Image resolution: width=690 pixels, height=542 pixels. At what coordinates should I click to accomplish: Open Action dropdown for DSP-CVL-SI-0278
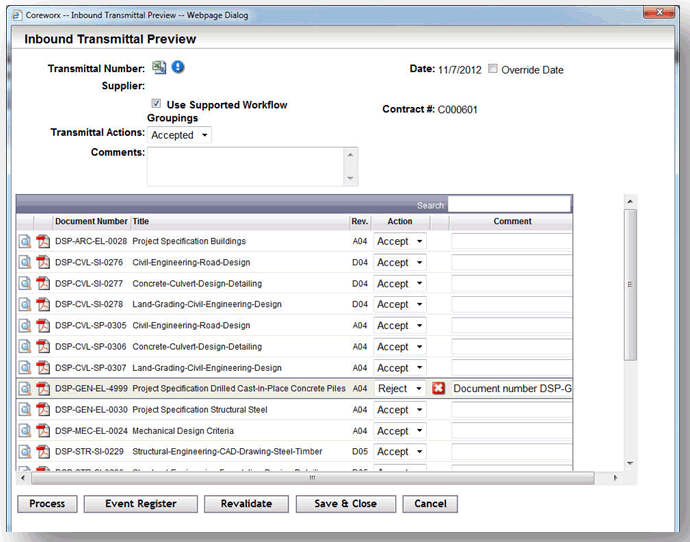400,304
